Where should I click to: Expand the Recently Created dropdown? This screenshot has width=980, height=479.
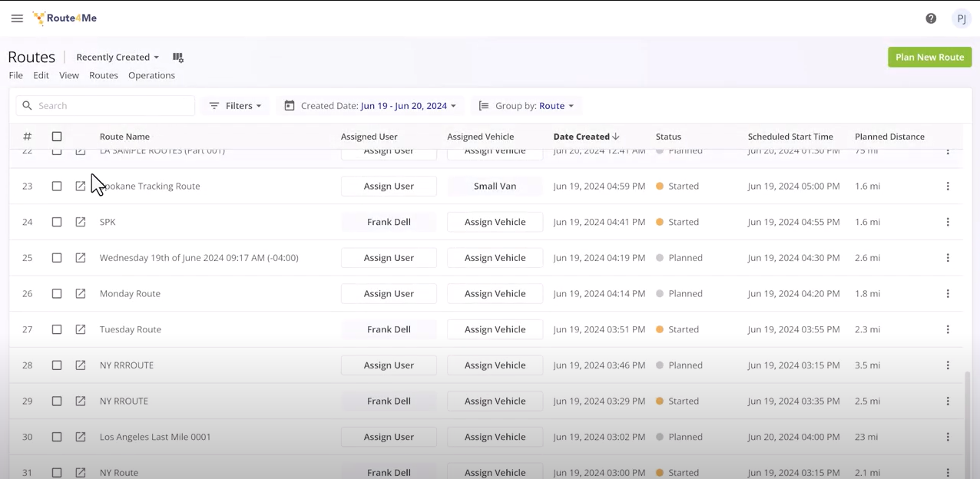tap(118, 58)
